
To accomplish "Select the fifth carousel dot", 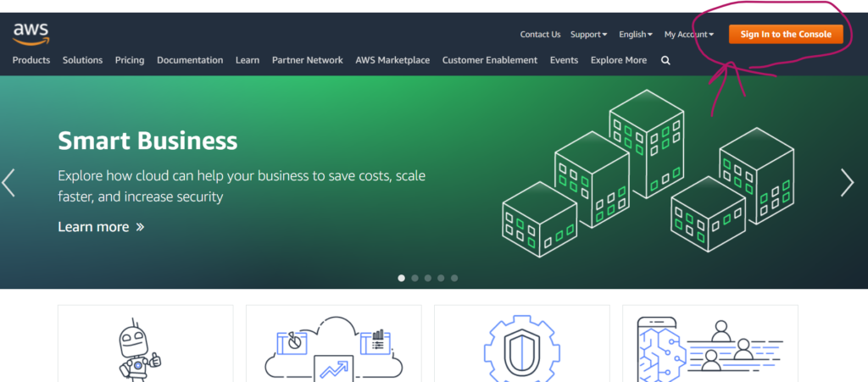I will (x=454, y=278).
